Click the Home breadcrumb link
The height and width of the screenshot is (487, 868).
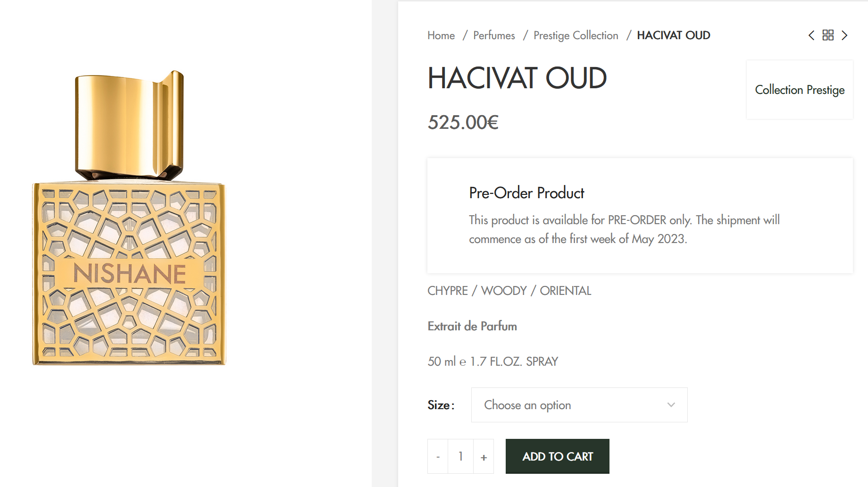441,35
